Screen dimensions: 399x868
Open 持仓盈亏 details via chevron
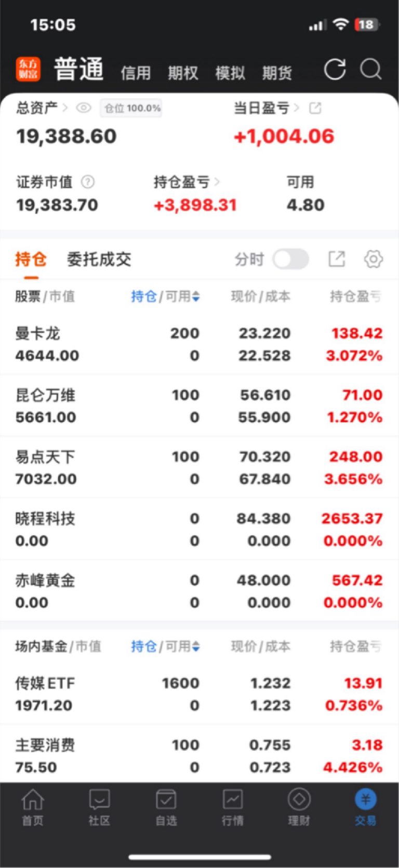pyautogui.click(x=217, y=182)
